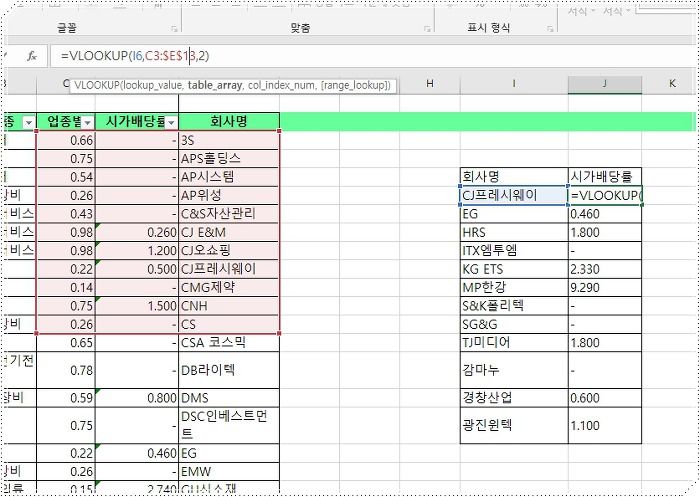Click cell containing CJ오쇼핑
Screen dimensions: 700x497
tap(229, 251)
